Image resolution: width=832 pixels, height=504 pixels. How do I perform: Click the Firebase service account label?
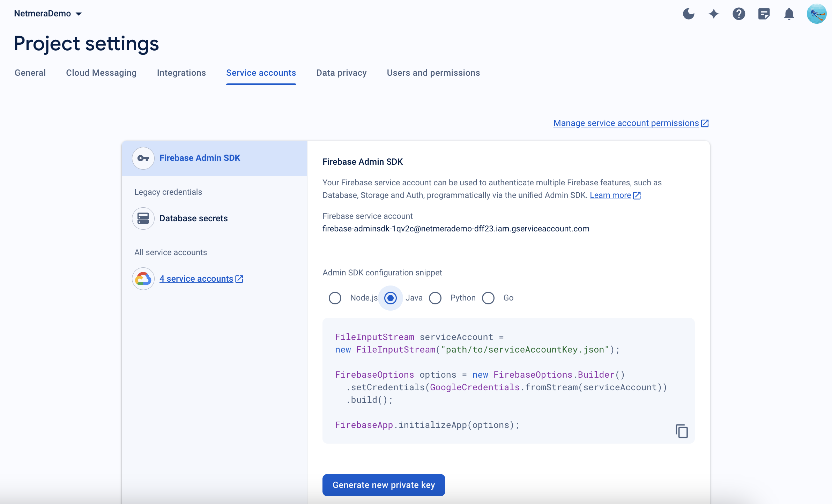click(367, 216)
